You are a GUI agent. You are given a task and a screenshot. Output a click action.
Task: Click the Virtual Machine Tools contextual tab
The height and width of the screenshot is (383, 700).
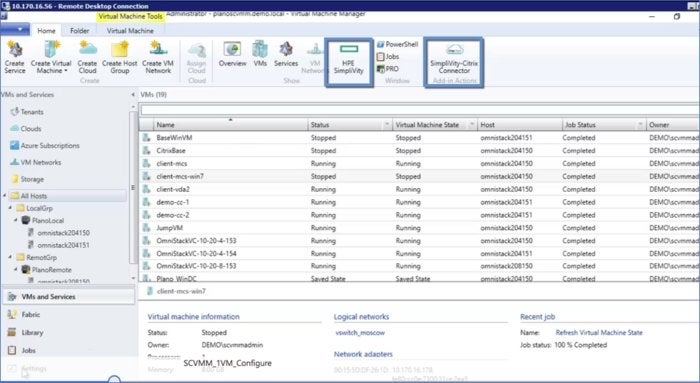(x=130, y=17)
